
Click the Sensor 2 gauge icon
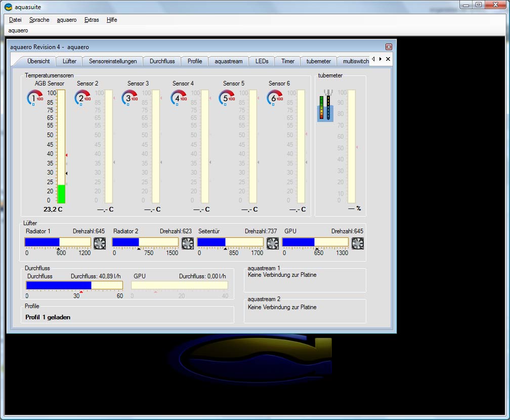82,98
